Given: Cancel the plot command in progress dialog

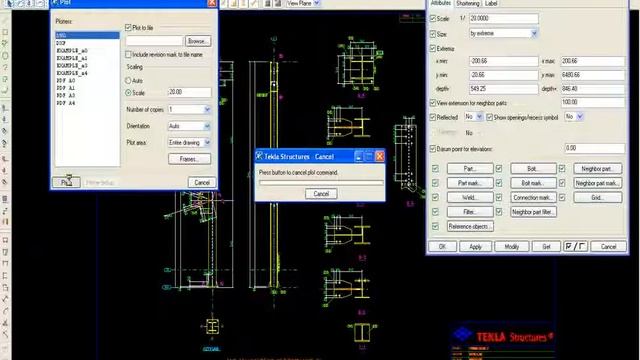Looking at the screenshot, I should tap(321, 193).
